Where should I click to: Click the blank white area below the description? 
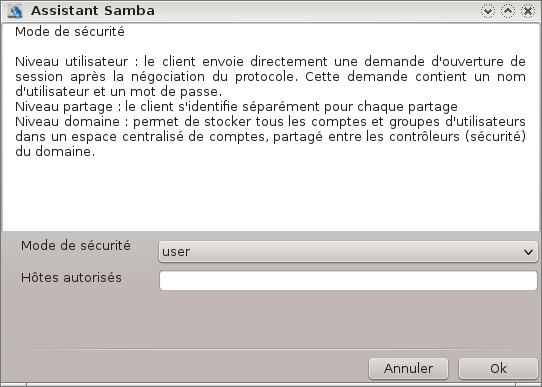270,194
